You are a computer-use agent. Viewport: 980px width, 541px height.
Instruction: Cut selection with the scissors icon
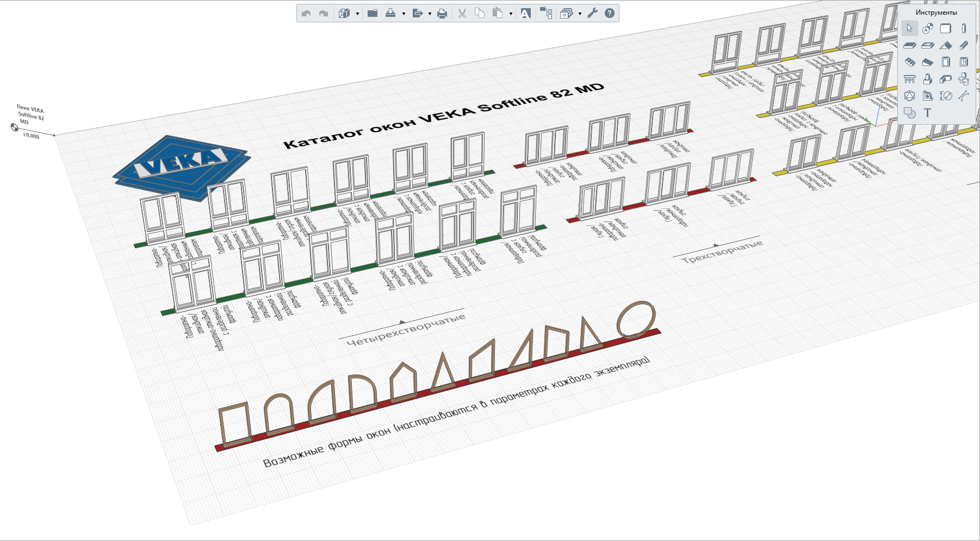(x=462, y=14)
